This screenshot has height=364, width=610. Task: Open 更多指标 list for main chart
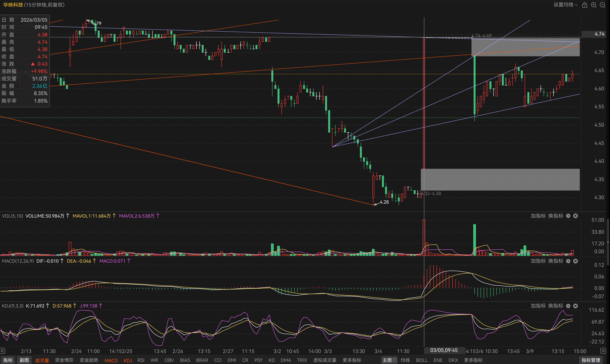[473, 360]
